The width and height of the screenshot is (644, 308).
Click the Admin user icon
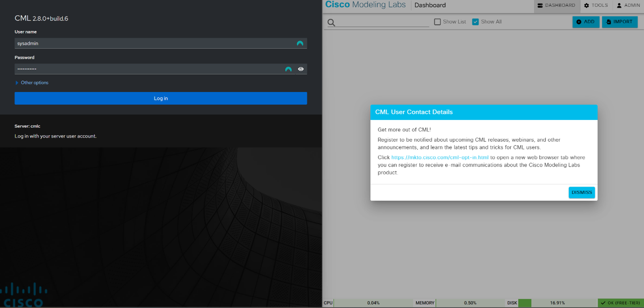(620, 5)
